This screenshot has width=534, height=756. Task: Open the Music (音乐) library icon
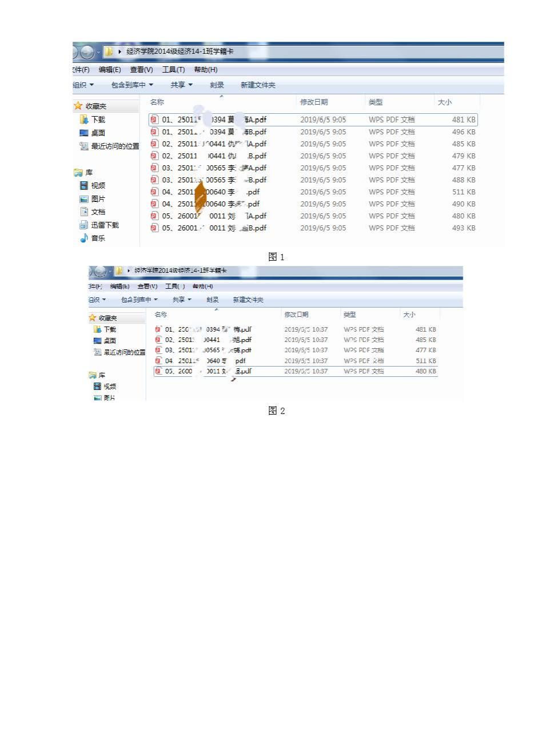point(84,238)
